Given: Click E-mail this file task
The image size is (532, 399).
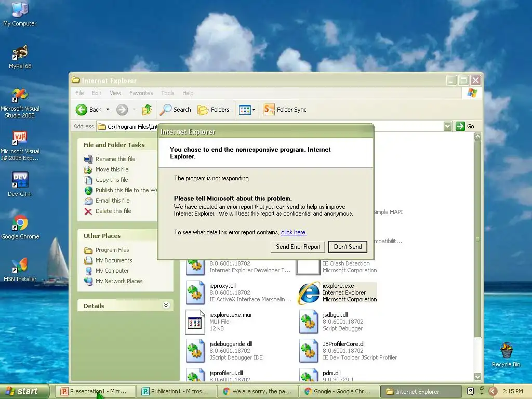Looking at the screenshot, I should 112,201.
